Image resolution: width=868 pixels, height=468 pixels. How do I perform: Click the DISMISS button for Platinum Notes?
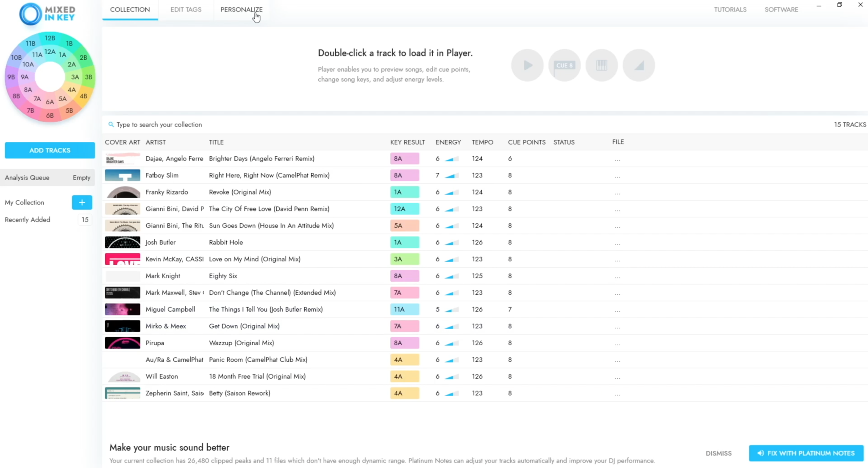click(x=719, y=453)
